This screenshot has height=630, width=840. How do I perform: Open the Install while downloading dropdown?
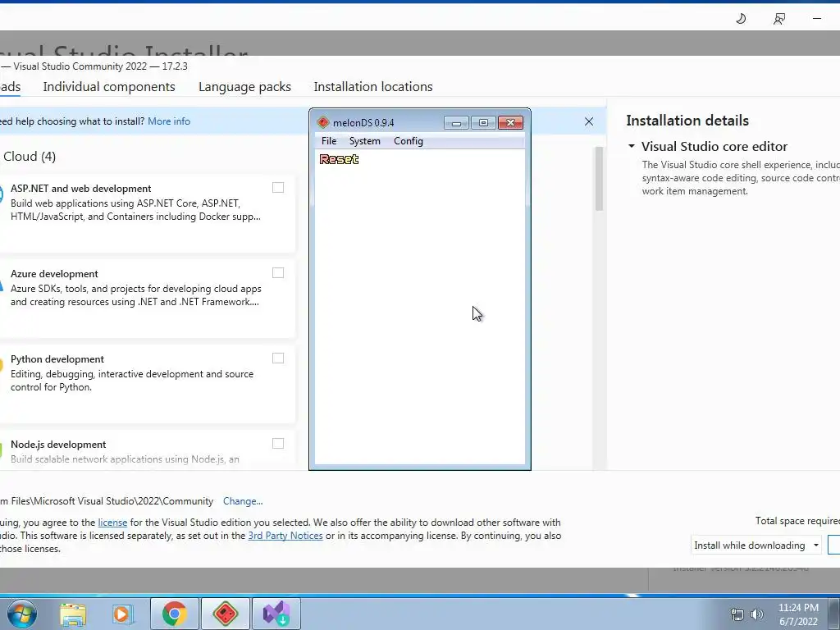pos(756,546)
